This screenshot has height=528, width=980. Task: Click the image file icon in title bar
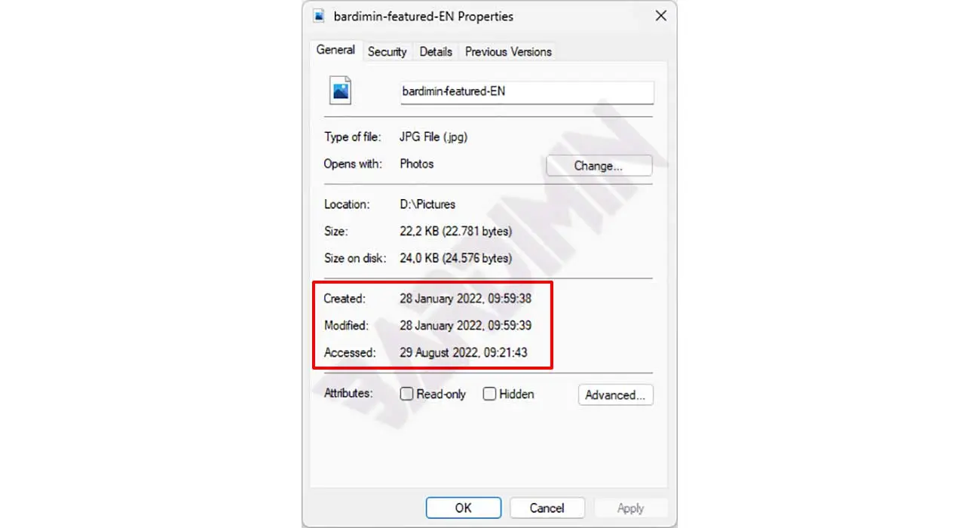pos(319,16)
